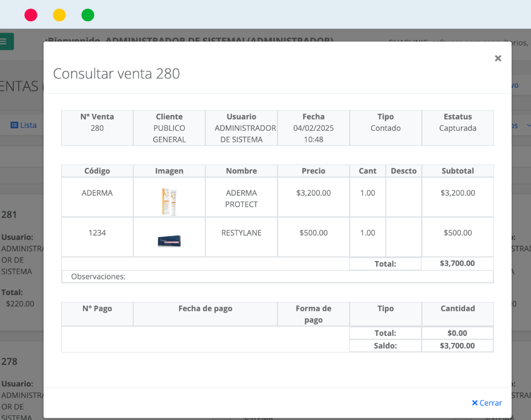Click the ADMINISTRADOR DE SISTEMA user value
Screen dimensions: 531x420
click(x=245, y=134)
